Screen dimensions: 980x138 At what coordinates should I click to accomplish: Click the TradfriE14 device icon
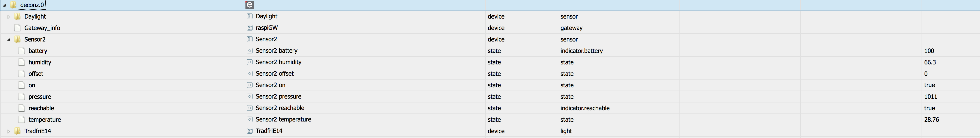250,131
